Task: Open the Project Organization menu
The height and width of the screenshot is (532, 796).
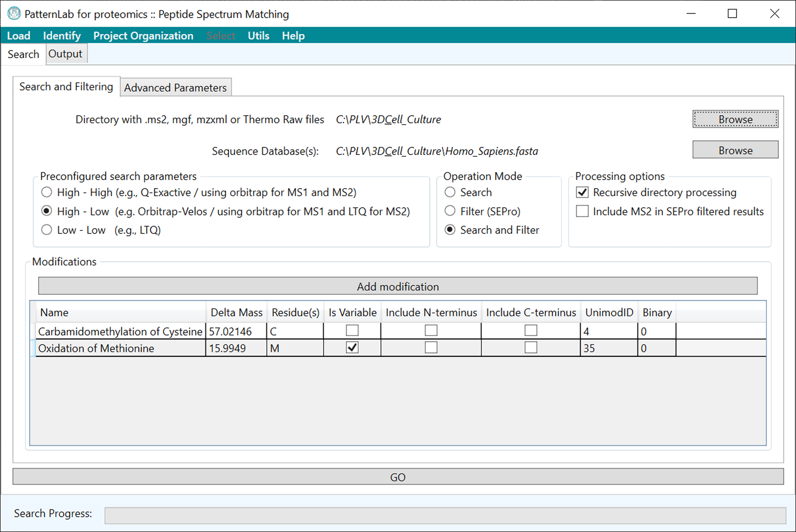Action: tap(143, 36)
